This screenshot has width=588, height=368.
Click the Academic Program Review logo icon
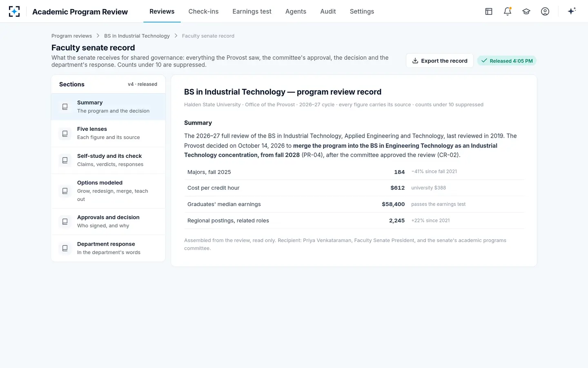click(x=14, y=11)
